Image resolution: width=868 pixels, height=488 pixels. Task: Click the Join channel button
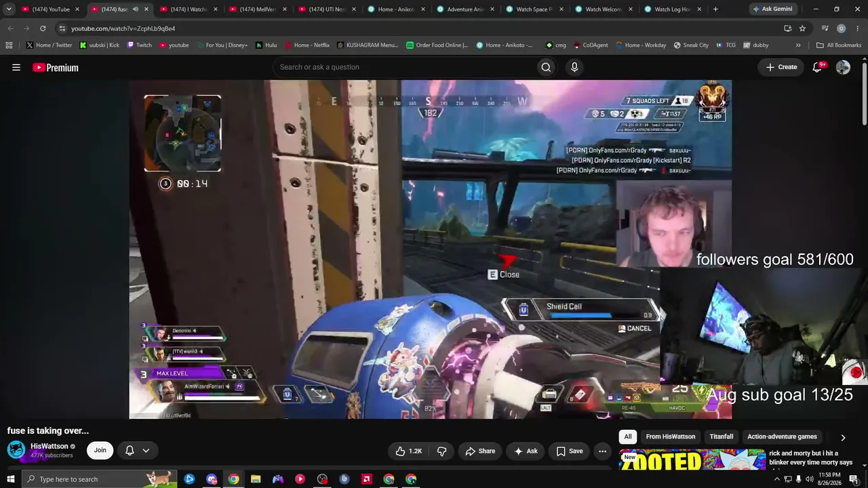click(100, 450)
